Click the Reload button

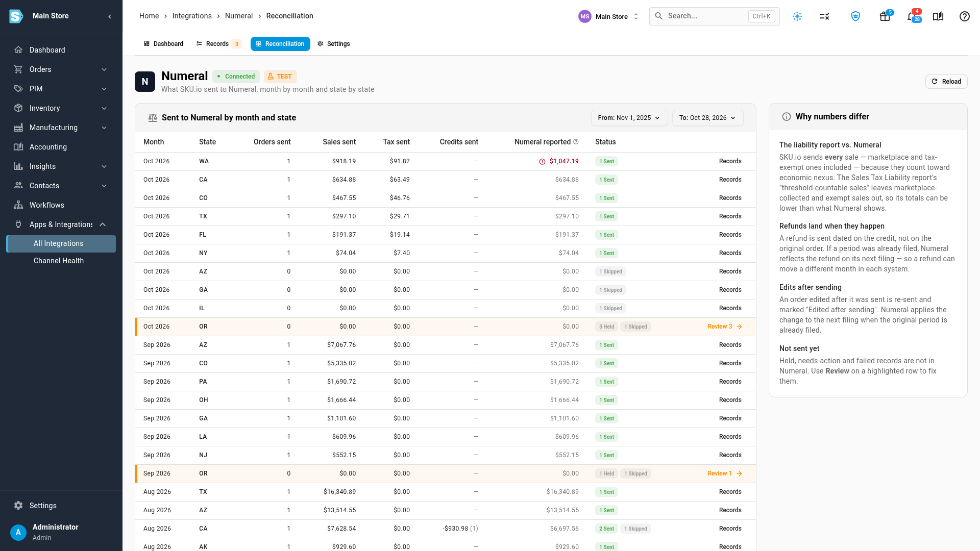point(946,82)
